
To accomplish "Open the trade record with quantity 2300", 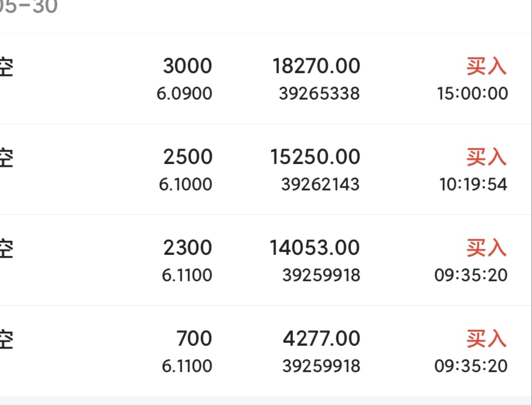I will (265, 260).
